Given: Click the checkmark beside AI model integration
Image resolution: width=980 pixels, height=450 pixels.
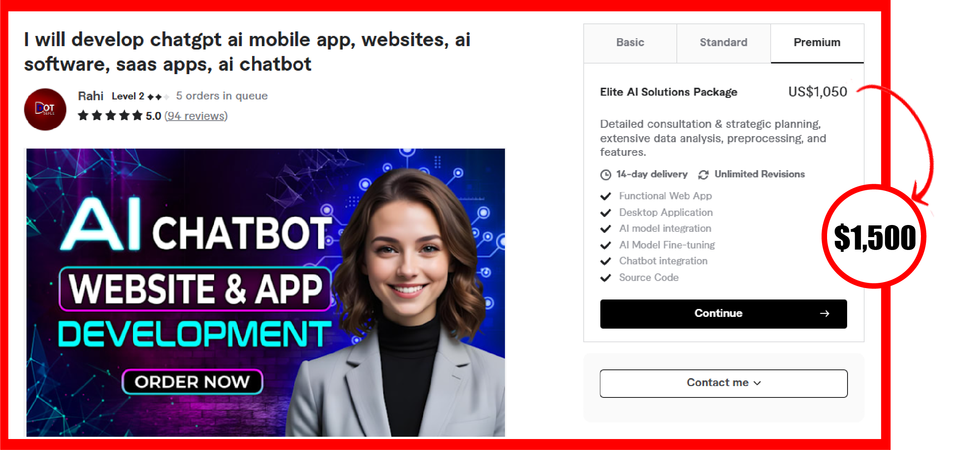Looking at the screenshot, I should pyautogui.click(x=606, y=229).
